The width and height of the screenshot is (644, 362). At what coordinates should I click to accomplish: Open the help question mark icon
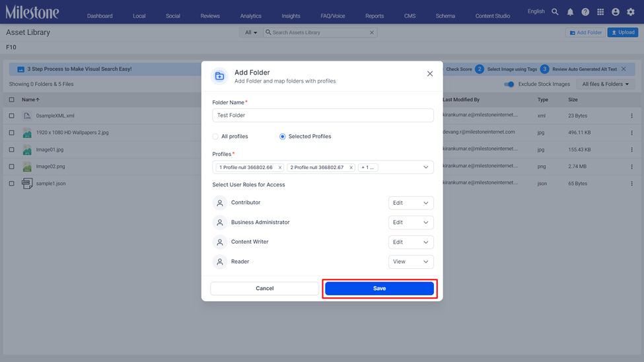pos(585,12)
